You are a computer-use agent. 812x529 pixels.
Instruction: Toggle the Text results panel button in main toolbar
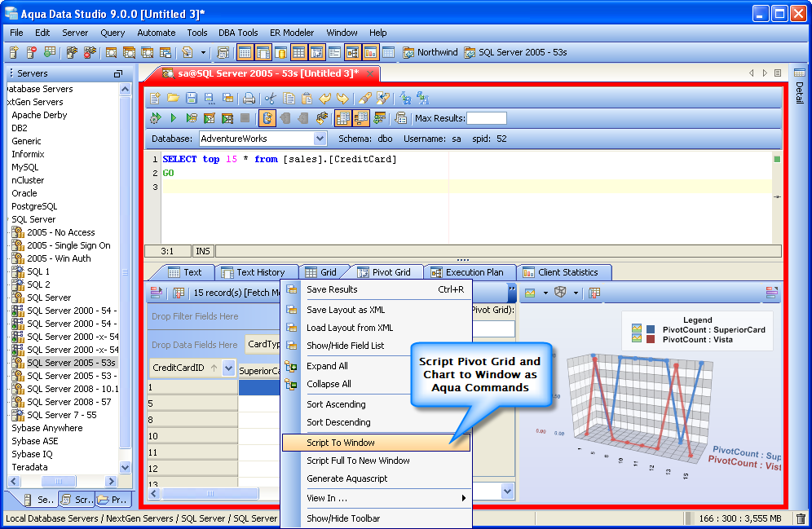coord(245,52)
